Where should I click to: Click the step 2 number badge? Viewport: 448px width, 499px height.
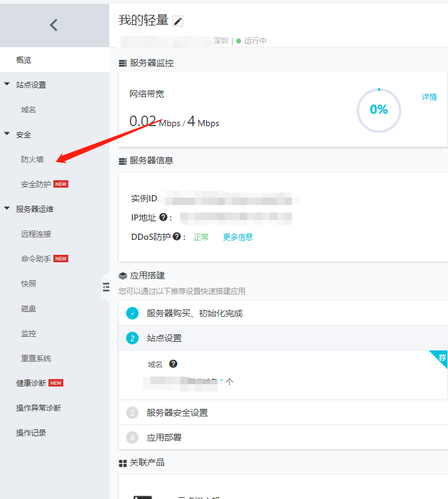[x=132, y=338]
